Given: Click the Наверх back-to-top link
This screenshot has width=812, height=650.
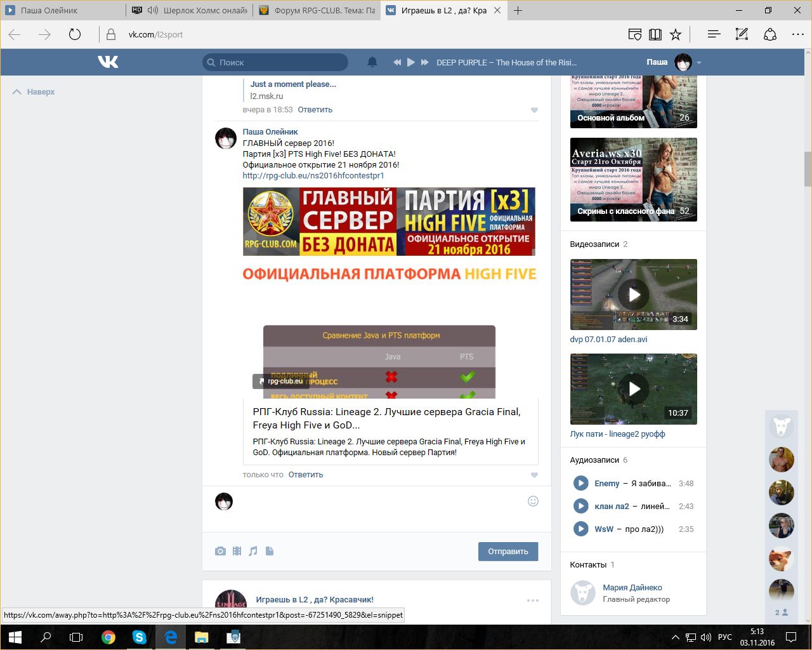Looking at the screenshot, I should click(x=34, y=92).
